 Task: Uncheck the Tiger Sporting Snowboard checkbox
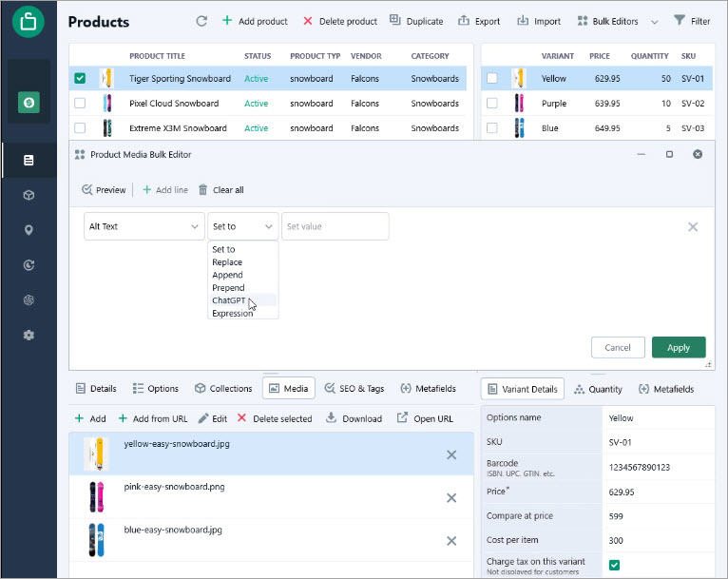pyautogui.click(x=80, y=78)
